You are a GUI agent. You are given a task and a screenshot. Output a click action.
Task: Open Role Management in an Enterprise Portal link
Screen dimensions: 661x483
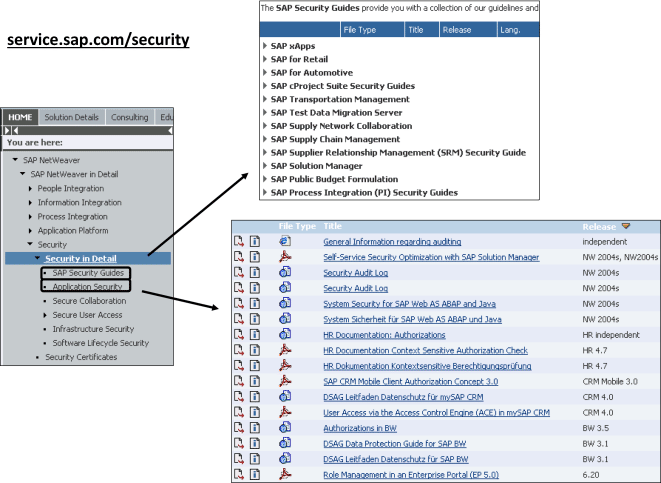click(411, 475)
